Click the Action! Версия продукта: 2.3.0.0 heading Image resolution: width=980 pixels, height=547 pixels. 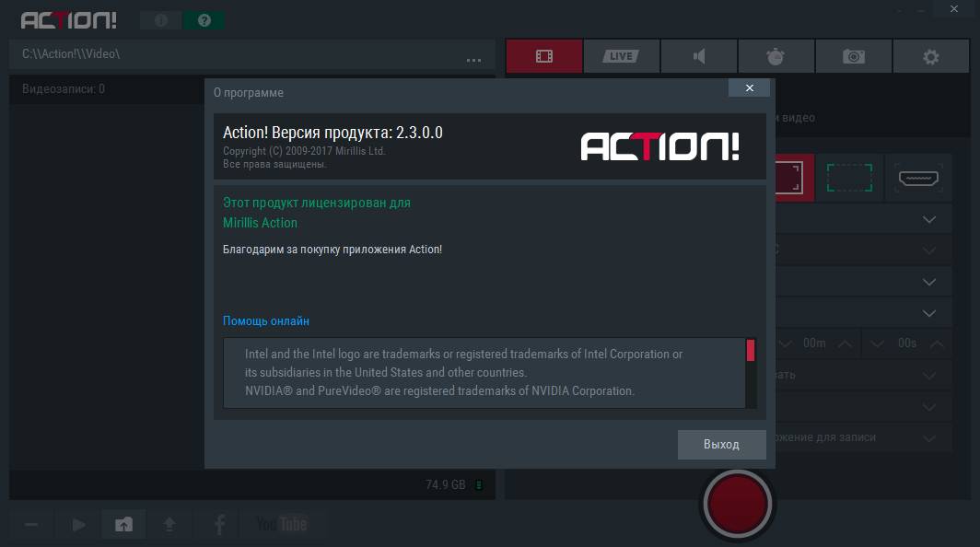tap(332, 133)
